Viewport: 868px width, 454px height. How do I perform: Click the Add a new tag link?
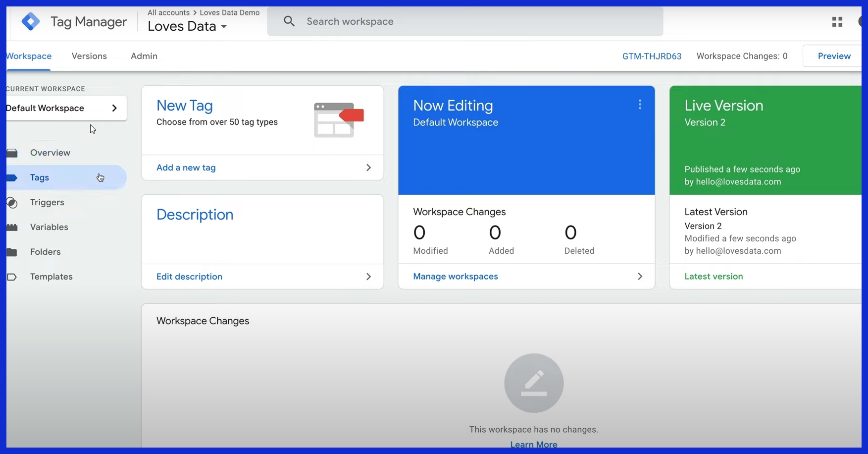coord(186,168)
